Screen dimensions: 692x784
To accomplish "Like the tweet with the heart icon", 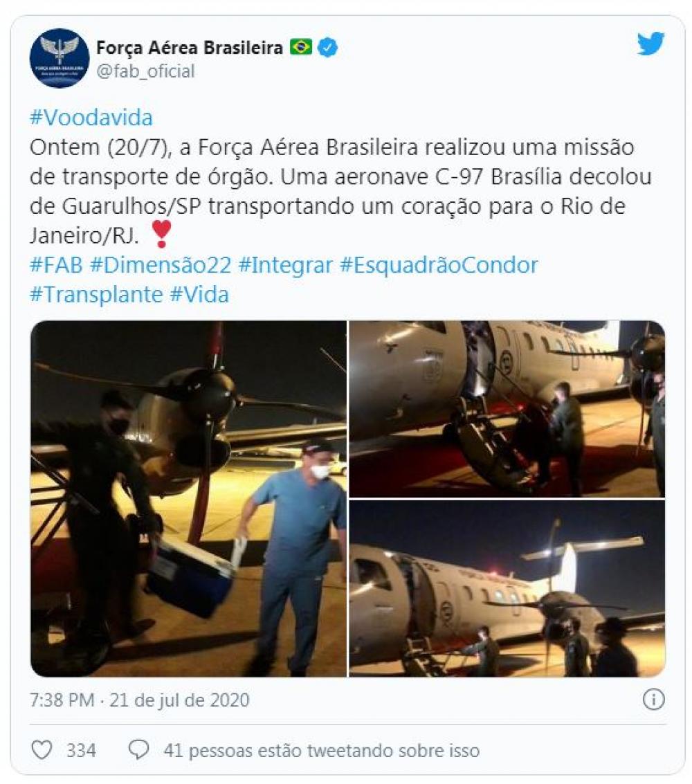I will click(42, 750).
